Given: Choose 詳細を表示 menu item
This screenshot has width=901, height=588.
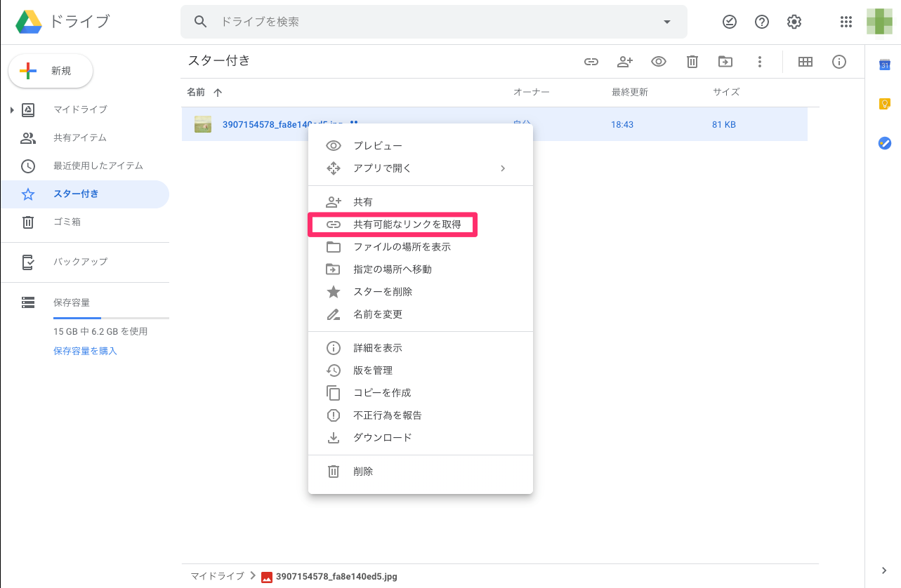Looking at the screenshot, I should pyautogui.click(x=421, y=348).
